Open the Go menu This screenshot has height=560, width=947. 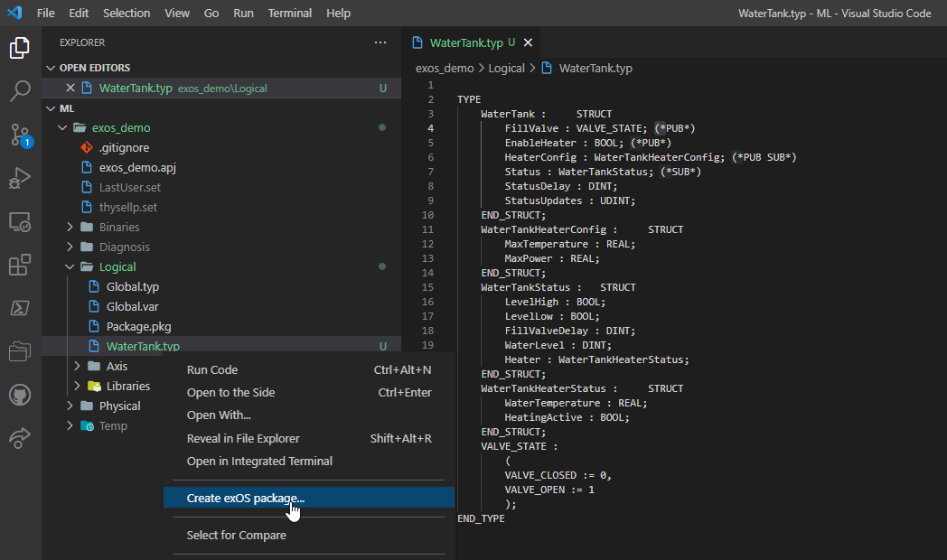pyautogui.click(x=211, y=13)
